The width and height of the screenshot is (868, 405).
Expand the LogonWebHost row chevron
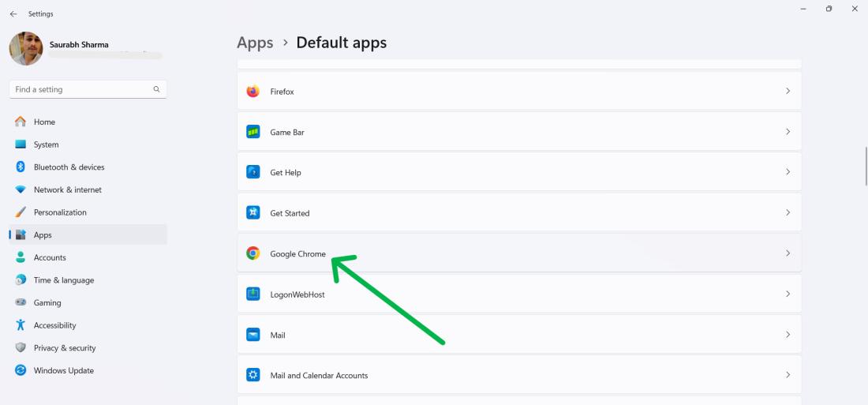(788, 294)
